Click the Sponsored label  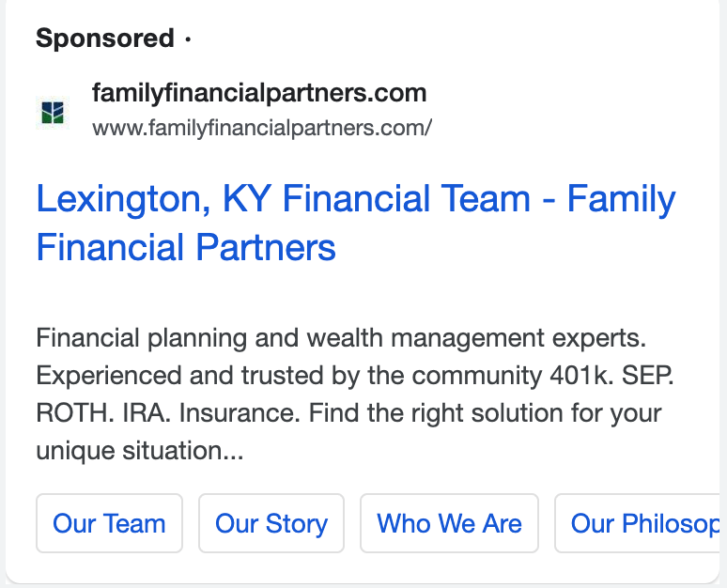pos(105,39)
